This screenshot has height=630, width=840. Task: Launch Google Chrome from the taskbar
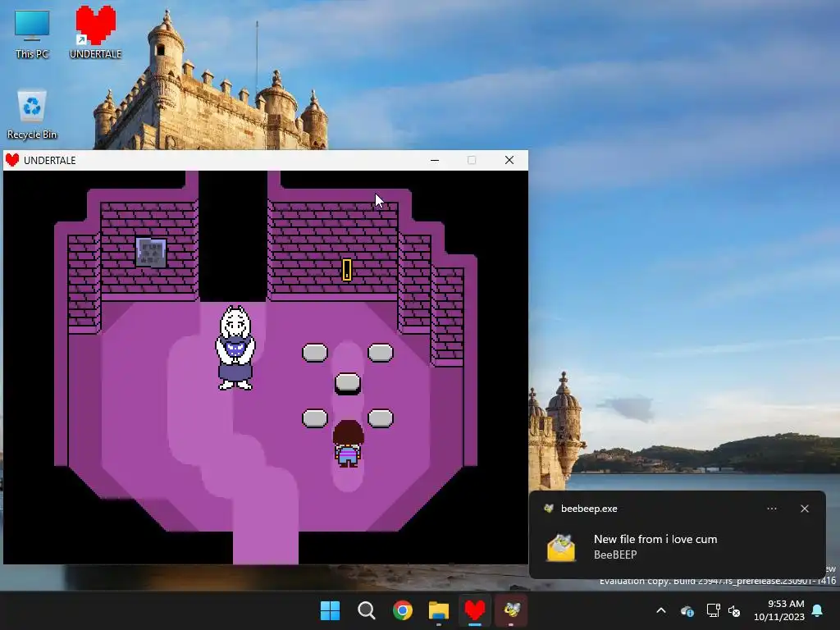pos(402,610)
